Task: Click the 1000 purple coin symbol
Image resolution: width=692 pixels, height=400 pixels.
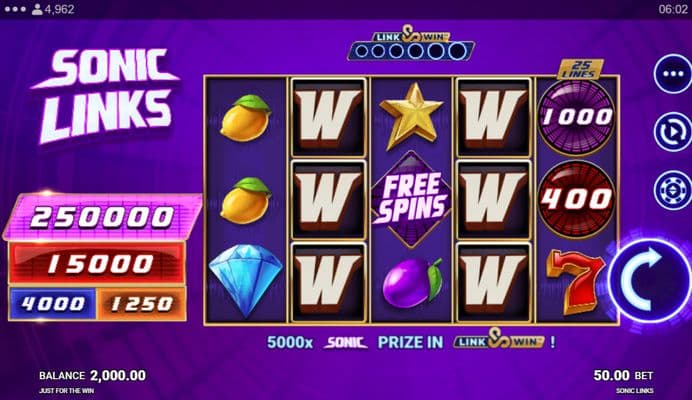Action: point(576,117)
